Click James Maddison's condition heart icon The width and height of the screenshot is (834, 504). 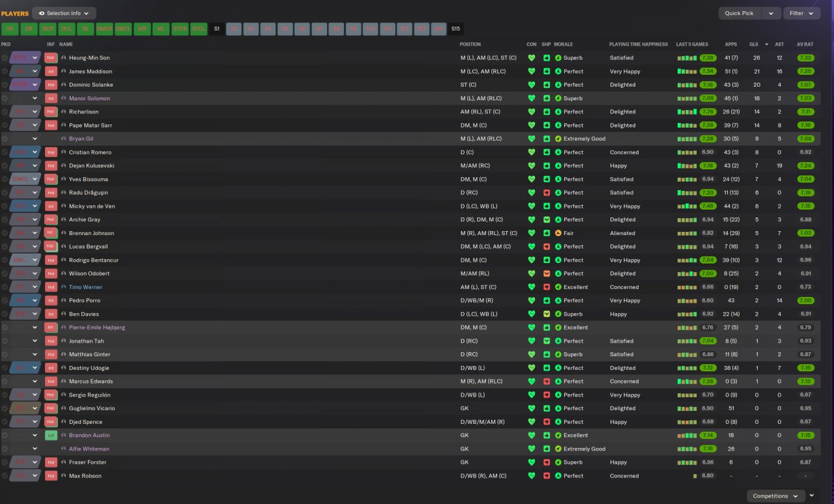coord(531,72)
